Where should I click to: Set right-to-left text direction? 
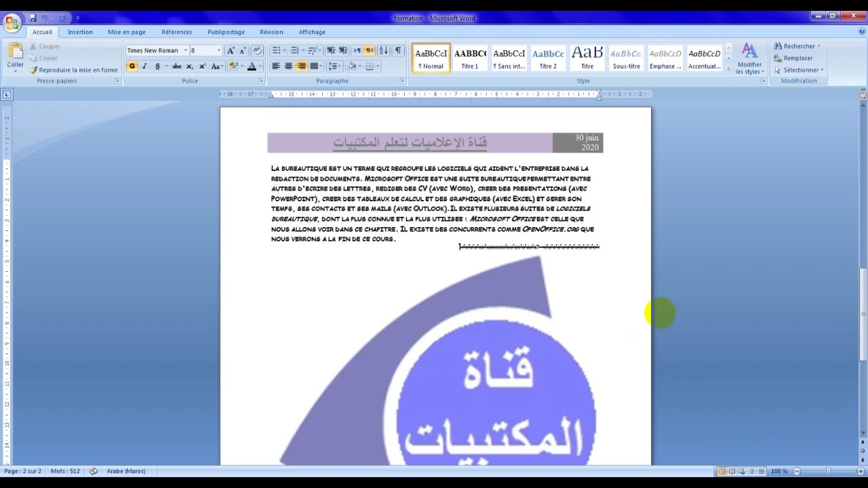[x=369, y=50]
